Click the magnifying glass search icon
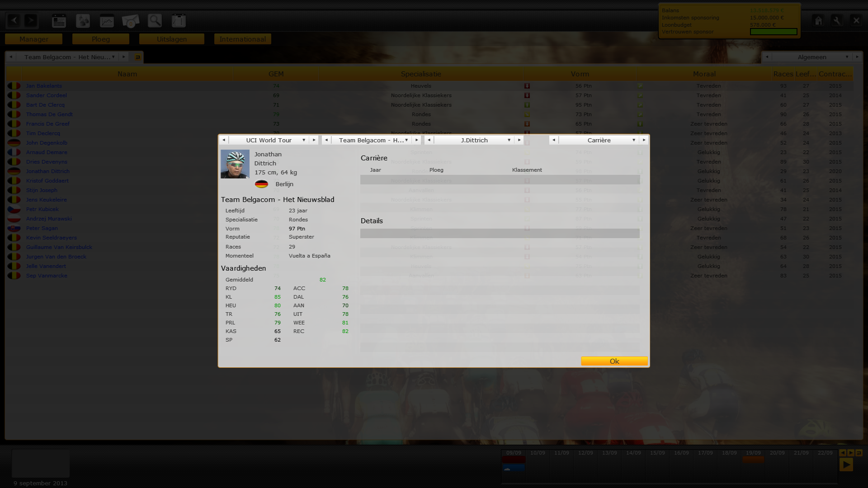 pyautogui.click(x=155, y=21)
